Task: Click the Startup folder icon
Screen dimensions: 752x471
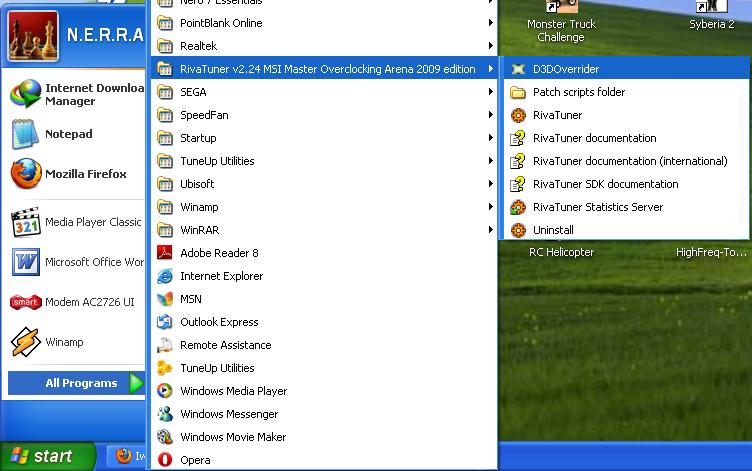Action: pos(165,138)
